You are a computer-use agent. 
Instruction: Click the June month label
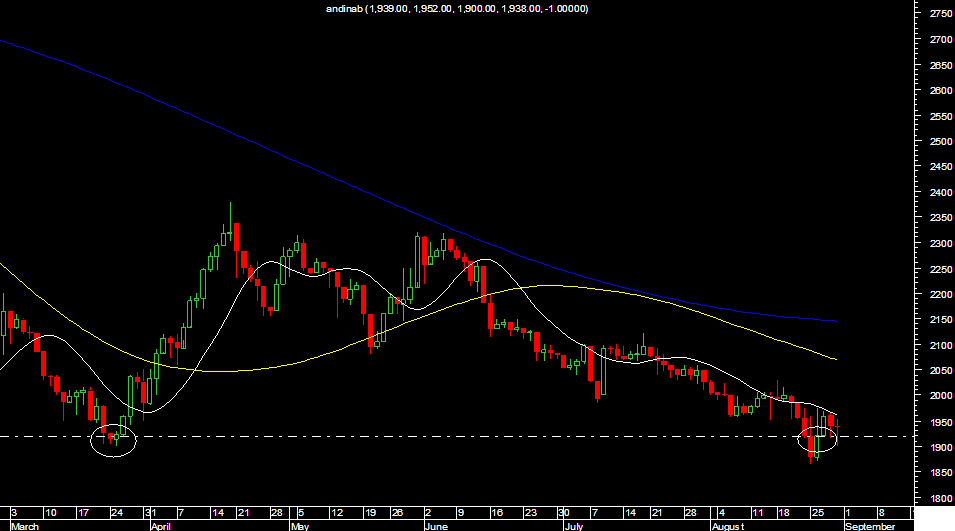[436, 526]
